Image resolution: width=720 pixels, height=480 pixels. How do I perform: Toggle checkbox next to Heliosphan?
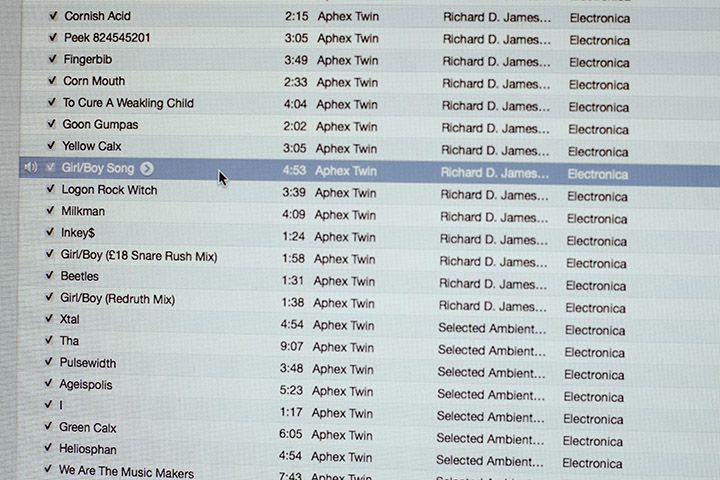click(48, 448)
